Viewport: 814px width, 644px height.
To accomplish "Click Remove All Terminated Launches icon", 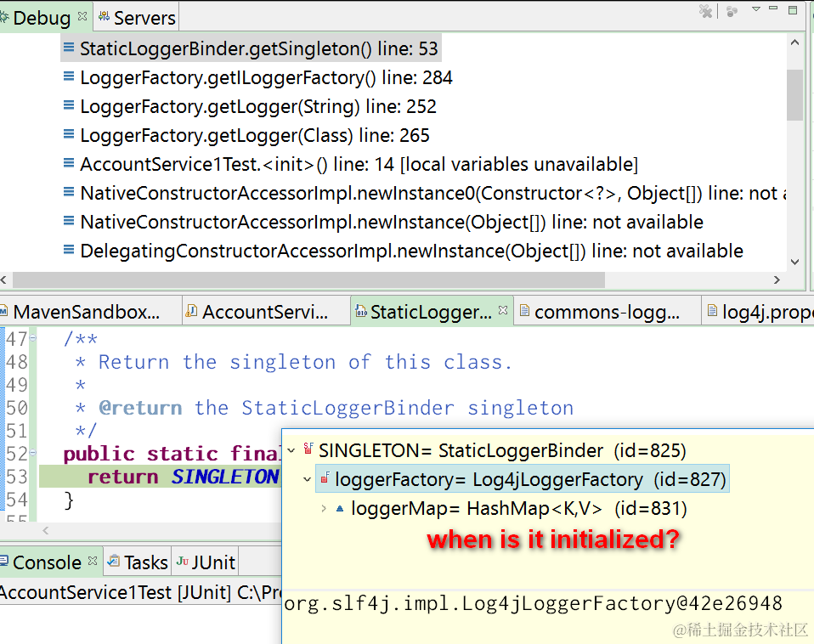I will point(705,11).
